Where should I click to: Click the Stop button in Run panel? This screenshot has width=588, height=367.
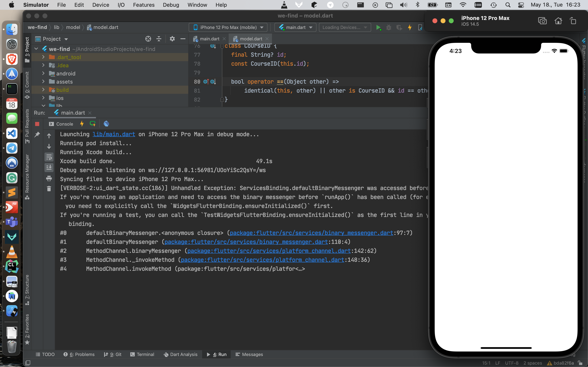coord(37,124)
